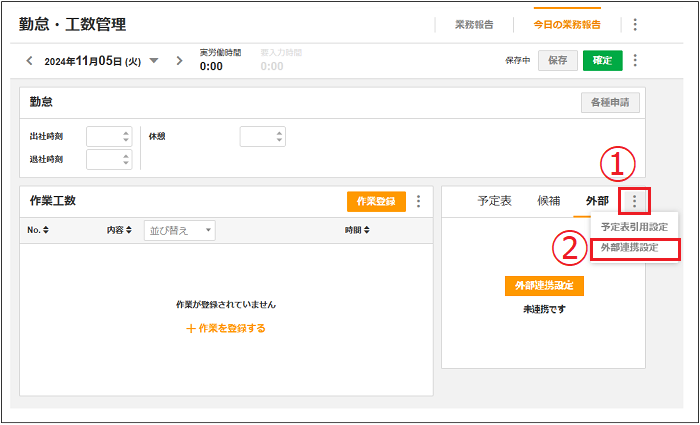
Task: Click the 出社時刻 time input field
Action: [109, 137]
